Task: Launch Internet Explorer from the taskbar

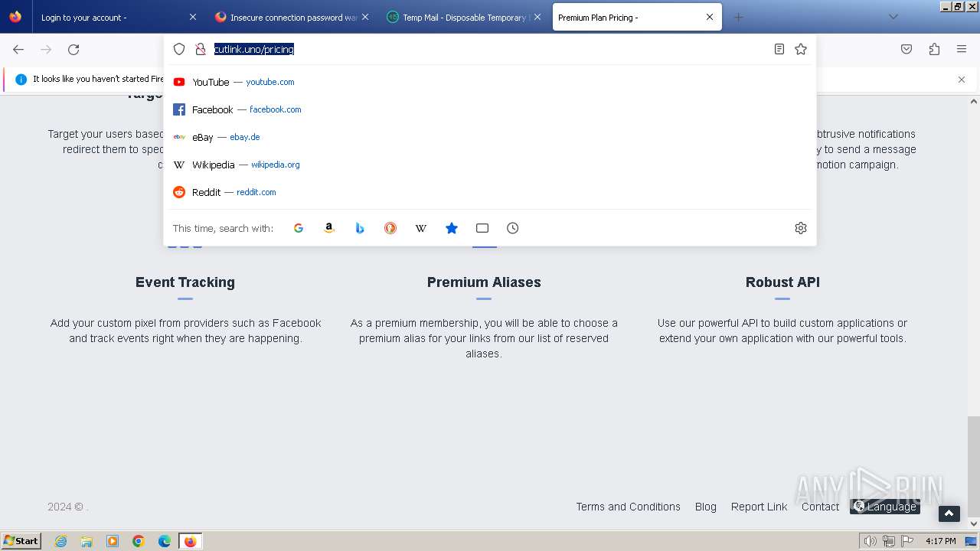Action: click(60, 541)
